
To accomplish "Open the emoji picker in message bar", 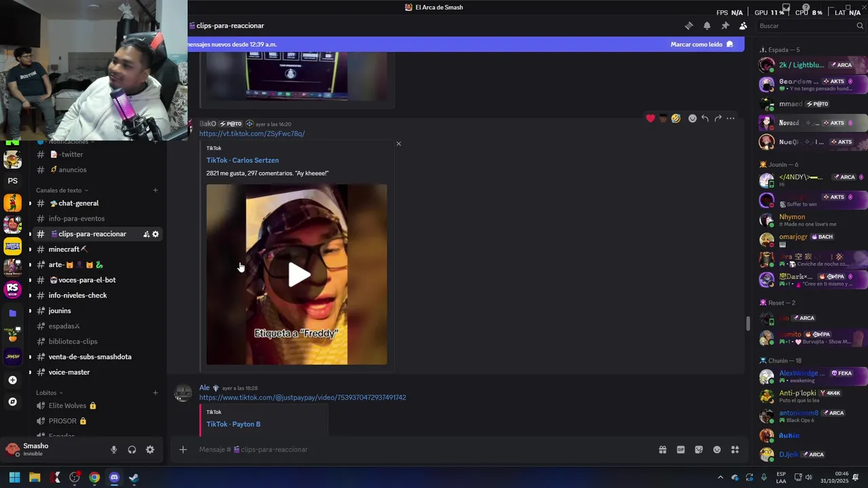I will coord(717,449).
